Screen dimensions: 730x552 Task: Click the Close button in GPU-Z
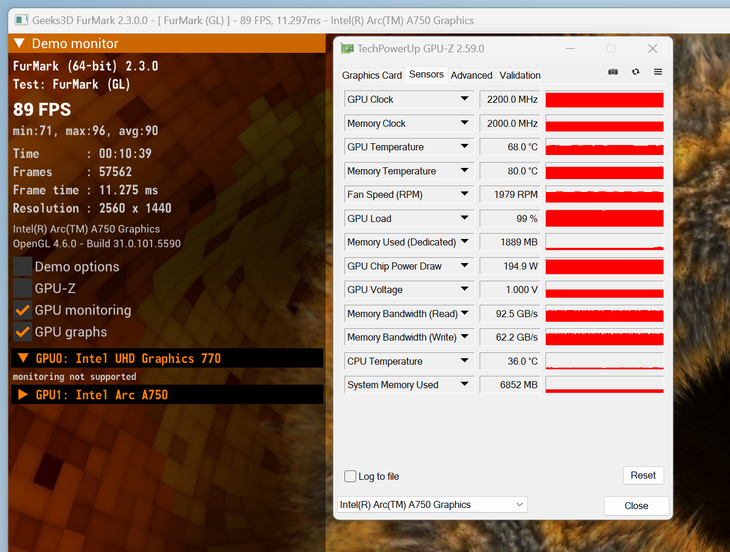[636, 505]
